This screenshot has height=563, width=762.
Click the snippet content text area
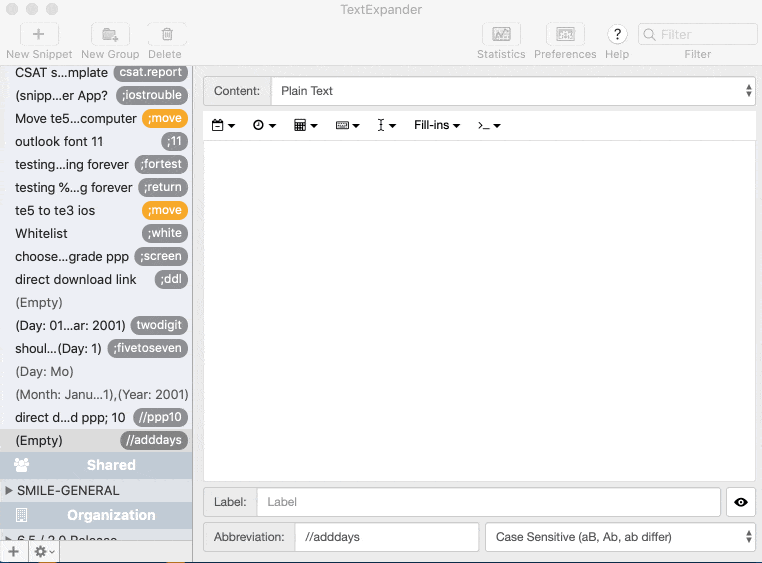coord(479,311)
